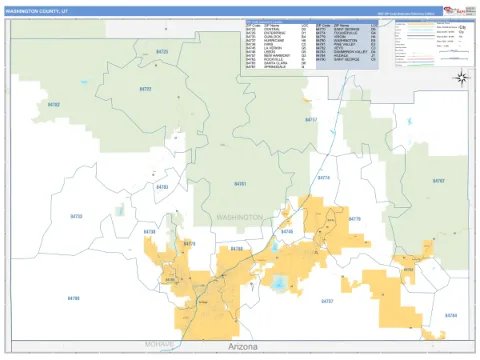Click the PINE VALLEY row in the ZIP index
Screen dimensions: 480x360
(347, 44)
